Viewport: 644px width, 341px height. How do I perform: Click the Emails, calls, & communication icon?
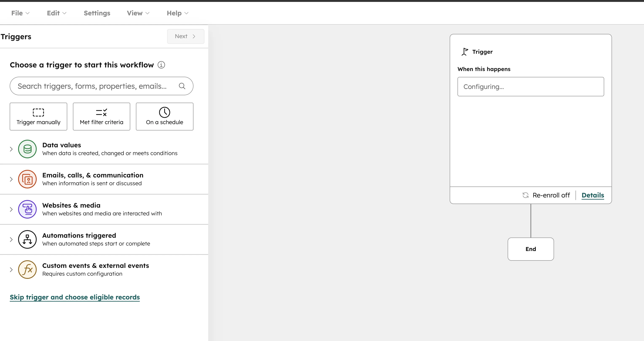pos(27,179)
